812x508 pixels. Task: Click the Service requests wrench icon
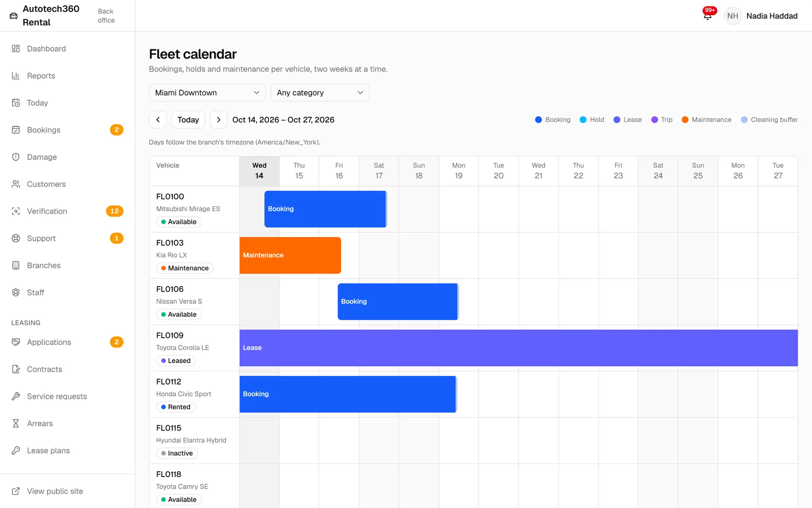[16, 396]
